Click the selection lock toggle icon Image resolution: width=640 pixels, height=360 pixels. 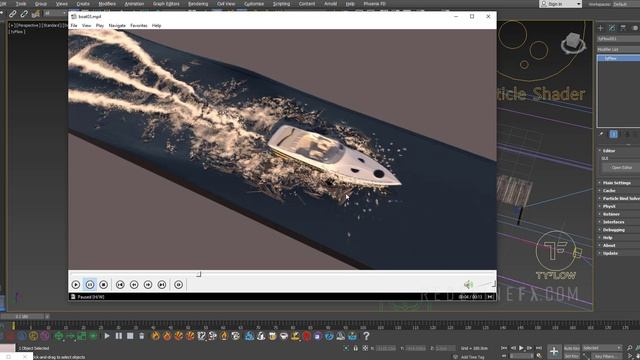point(356,348)
